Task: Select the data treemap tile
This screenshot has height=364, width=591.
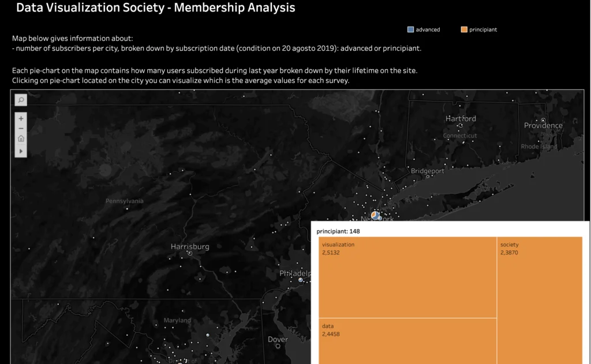Action: coord(407,340)
